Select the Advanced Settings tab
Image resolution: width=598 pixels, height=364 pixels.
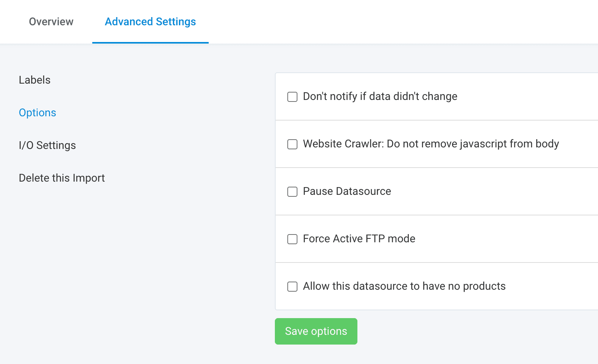click(150, 22)
